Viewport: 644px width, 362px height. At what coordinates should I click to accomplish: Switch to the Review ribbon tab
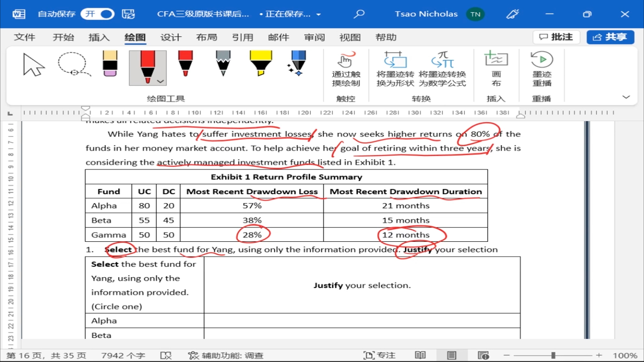click(314, 37)
